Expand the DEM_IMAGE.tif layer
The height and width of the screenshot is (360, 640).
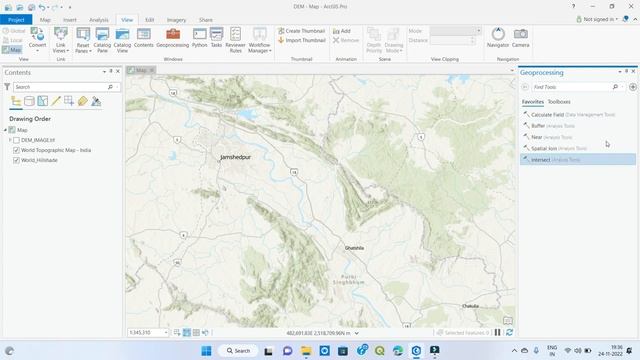[x=10, y=140]
